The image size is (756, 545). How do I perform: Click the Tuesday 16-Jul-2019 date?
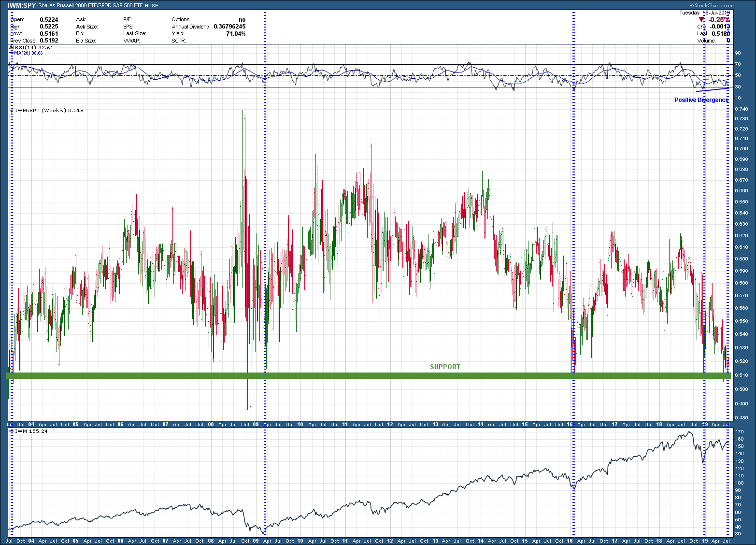(x=704, y=13)
